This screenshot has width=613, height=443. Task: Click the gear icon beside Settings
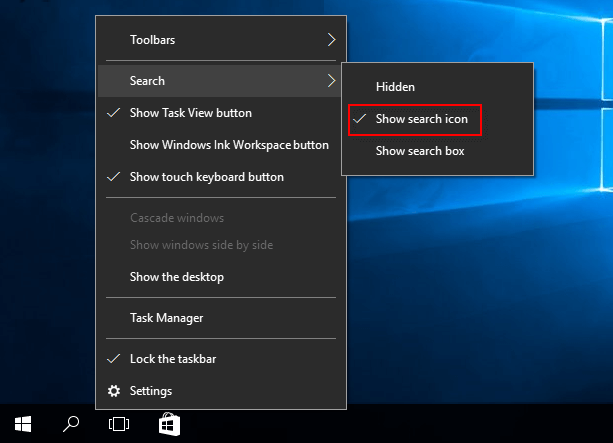[113, 391]
